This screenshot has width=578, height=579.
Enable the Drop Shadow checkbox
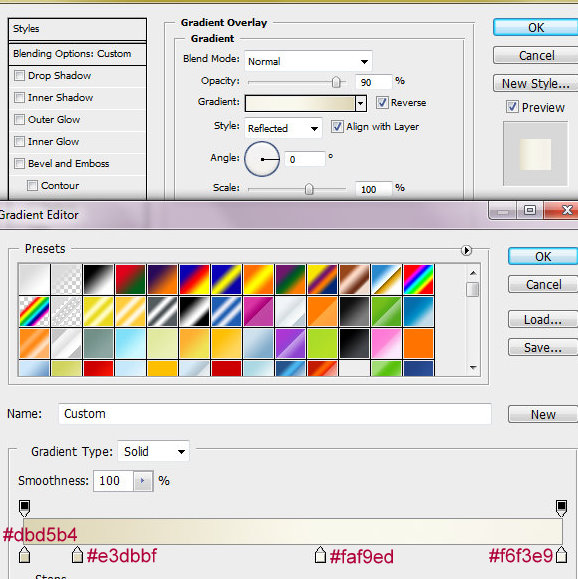click(x=19, y=76)
